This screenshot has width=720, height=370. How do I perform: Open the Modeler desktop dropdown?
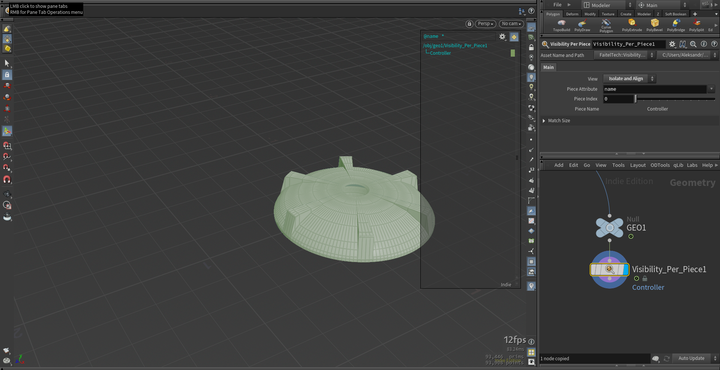coord(608,5)
